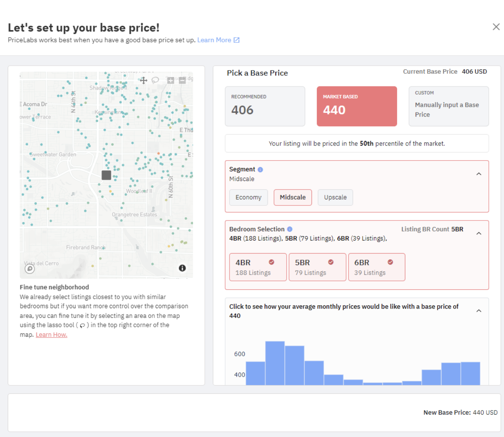This screenshot has width=504, height=437.
Task: Collapse the Segment section
Action: [479, 174]
